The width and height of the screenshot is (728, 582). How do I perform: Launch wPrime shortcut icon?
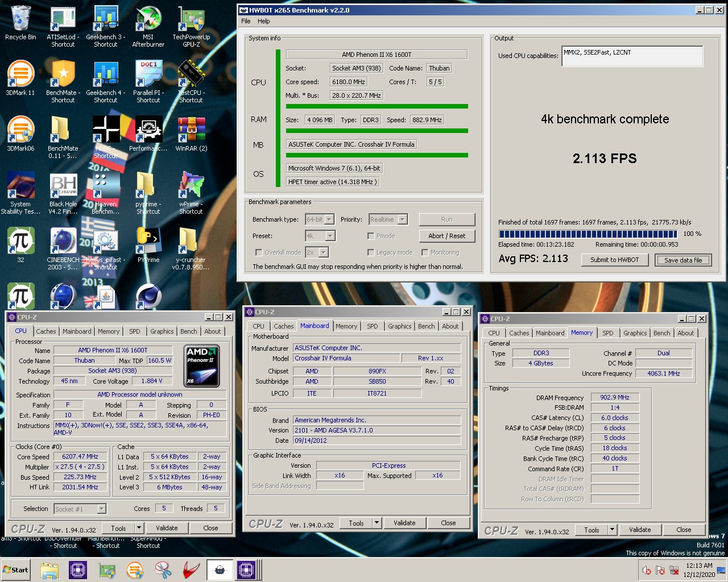click(191, 194)
